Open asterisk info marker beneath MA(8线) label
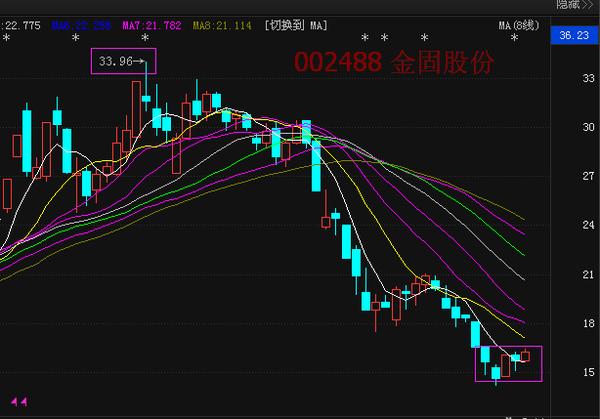Screen dimensions: 600x419 pos(515,37)
